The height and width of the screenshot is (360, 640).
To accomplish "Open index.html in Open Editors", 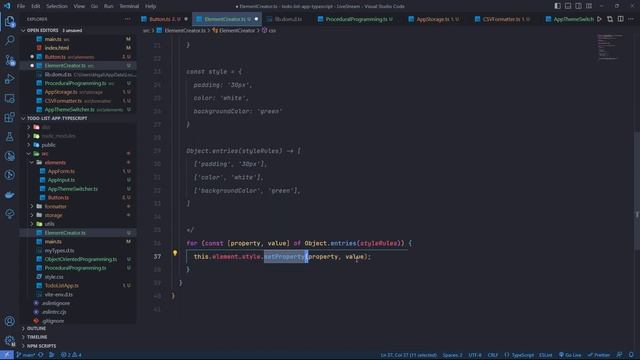I will pyautogui.click(x=57, y=48).
